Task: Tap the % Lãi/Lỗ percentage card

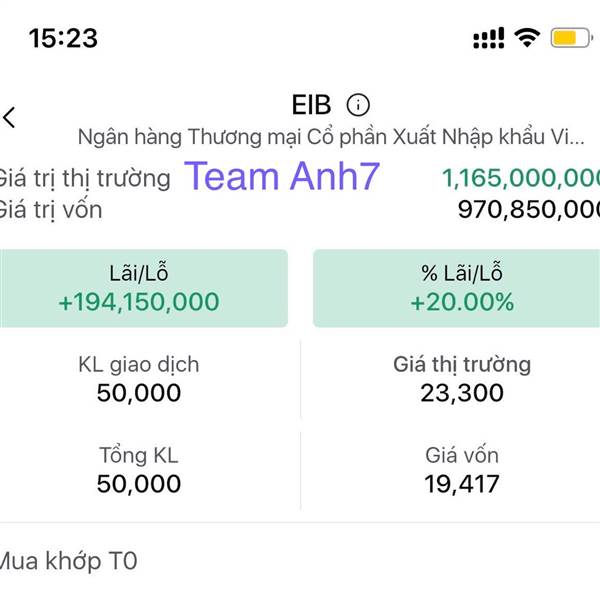Action: 457,288
